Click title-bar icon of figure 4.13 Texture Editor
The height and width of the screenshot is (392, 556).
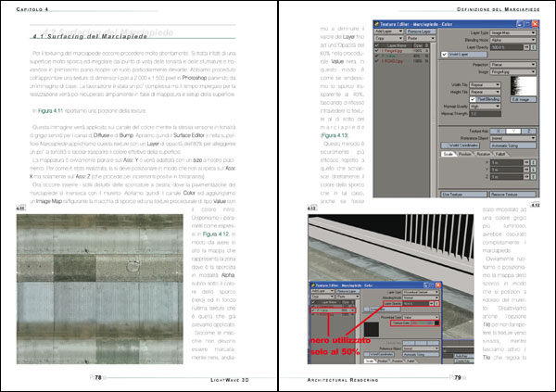coord(313,285)
